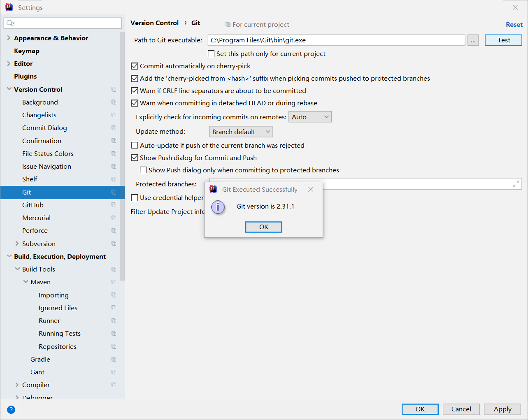Viewport: 528px width, 420px height.
Task: Enable 'Auto-update if push was rejected' checkbox
Action: click(x=135, y=145)
